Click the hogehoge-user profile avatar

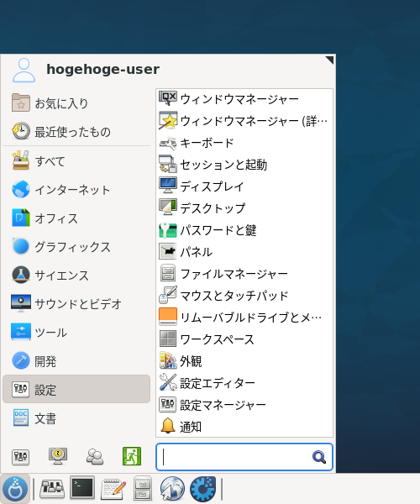pyautogui.click(x=24, y=70)
